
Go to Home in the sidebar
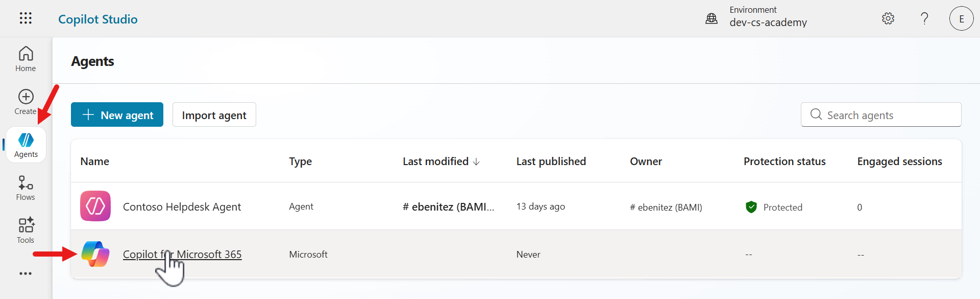(26, 59)
